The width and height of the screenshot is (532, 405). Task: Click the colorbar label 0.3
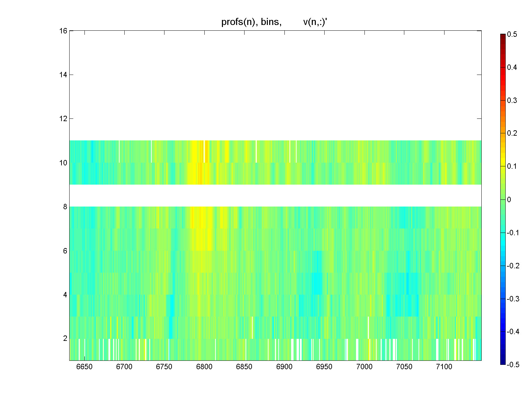tap(512, 101)
